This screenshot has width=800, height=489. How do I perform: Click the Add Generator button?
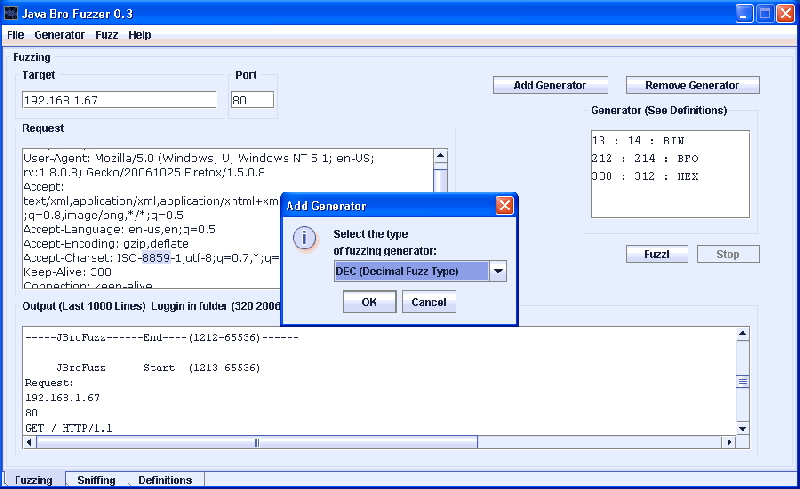pos(550,85)
